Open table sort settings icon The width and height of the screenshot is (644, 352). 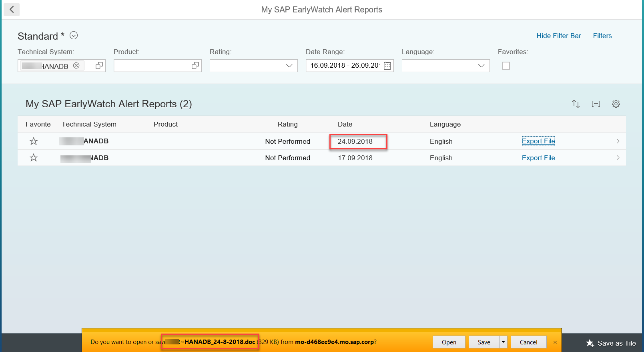[x=576, y=104]
